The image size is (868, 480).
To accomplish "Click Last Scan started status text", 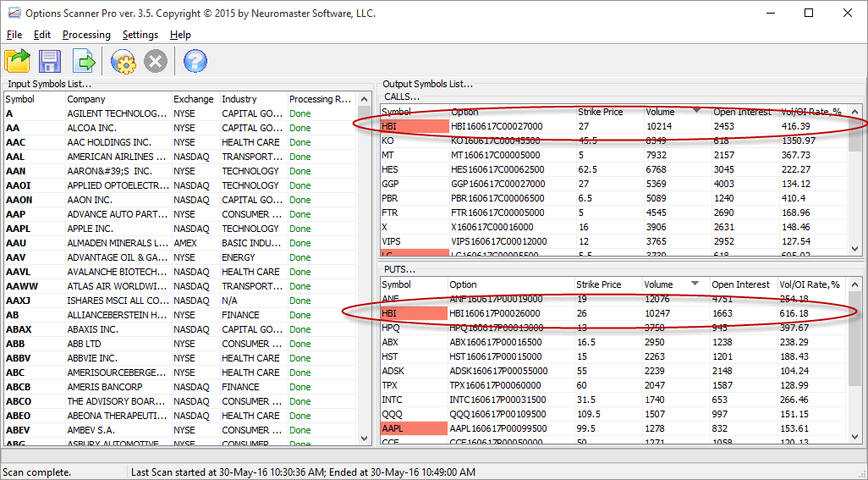I will tap(303, 472).
